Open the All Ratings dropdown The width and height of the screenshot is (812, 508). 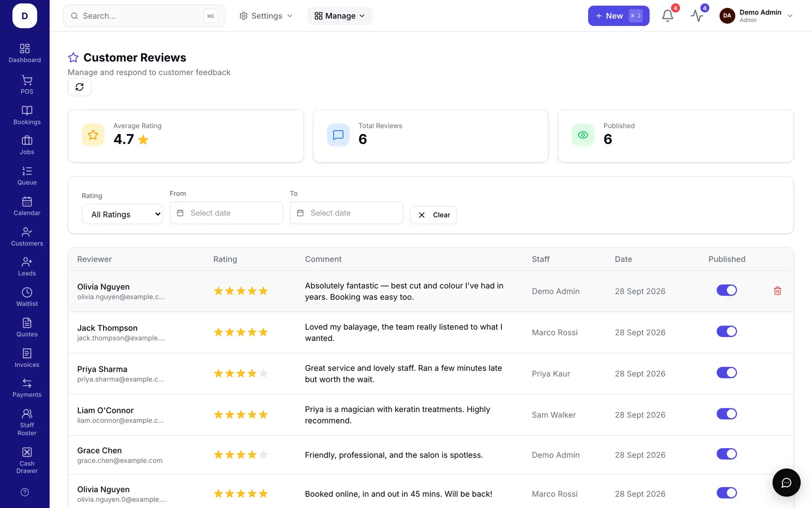coord(122,214)
